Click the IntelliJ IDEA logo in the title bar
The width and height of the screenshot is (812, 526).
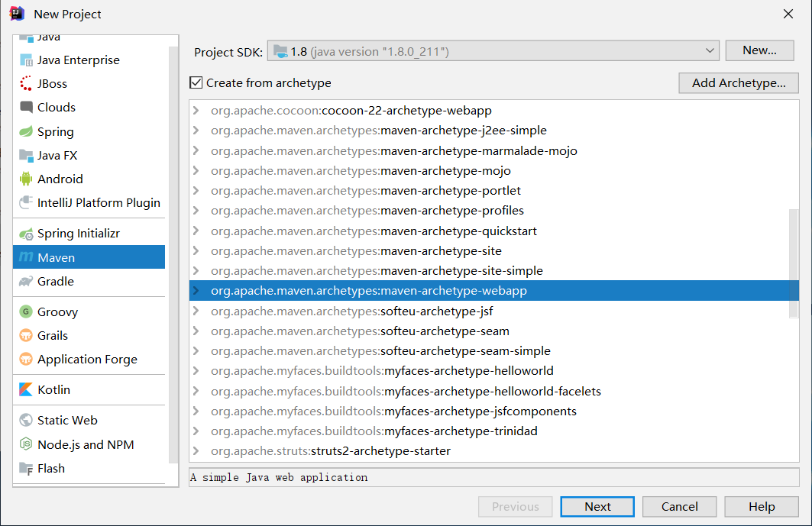[17, 14]
